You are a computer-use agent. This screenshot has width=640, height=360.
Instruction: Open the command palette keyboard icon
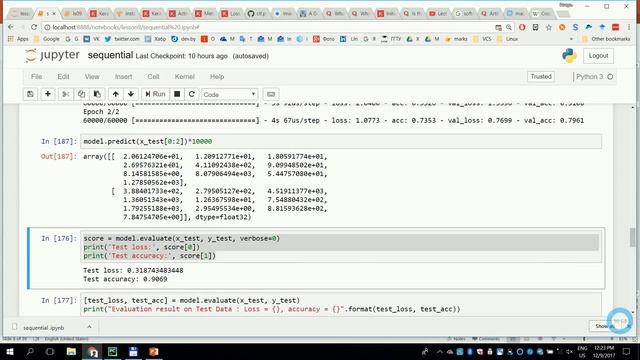point(271,94)
